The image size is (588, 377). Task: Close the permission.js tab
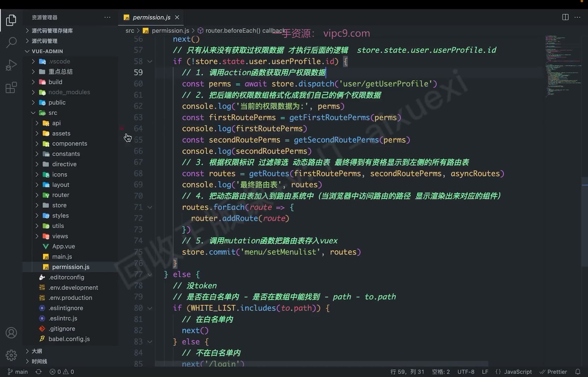pyautogui.click(x=177, y=17)
